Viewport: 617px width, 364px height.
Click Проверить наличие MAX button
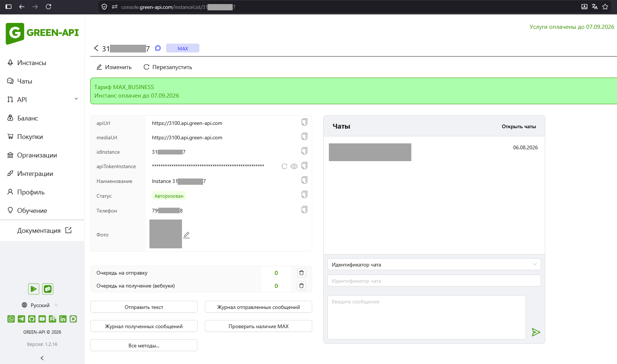[259, 326]
